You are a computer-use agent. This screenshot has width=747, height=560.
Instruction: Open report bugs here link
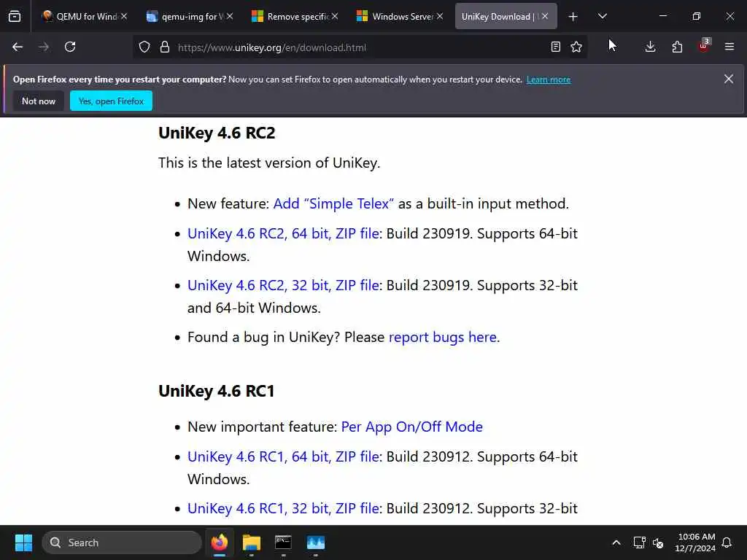443,337
